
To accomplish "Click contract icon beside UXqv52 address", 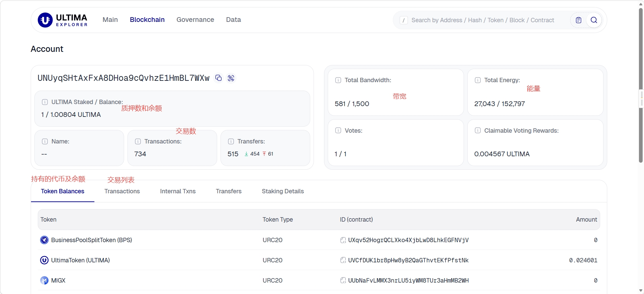I will tap(343, 240).
